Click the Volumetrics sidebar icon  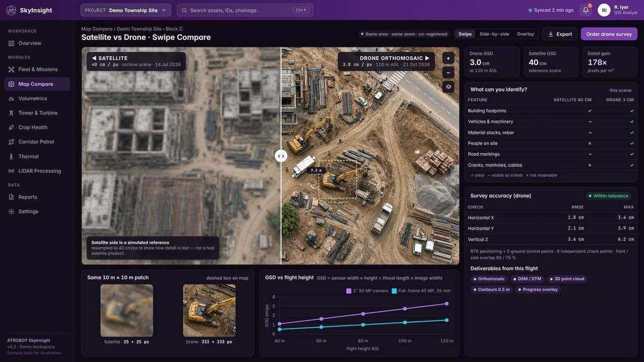click(11, 99)
